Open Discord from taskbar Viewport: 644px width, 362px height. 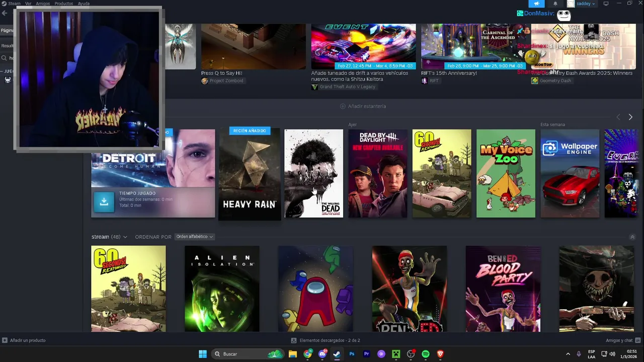pyautogui.click(x=322, y=354)
